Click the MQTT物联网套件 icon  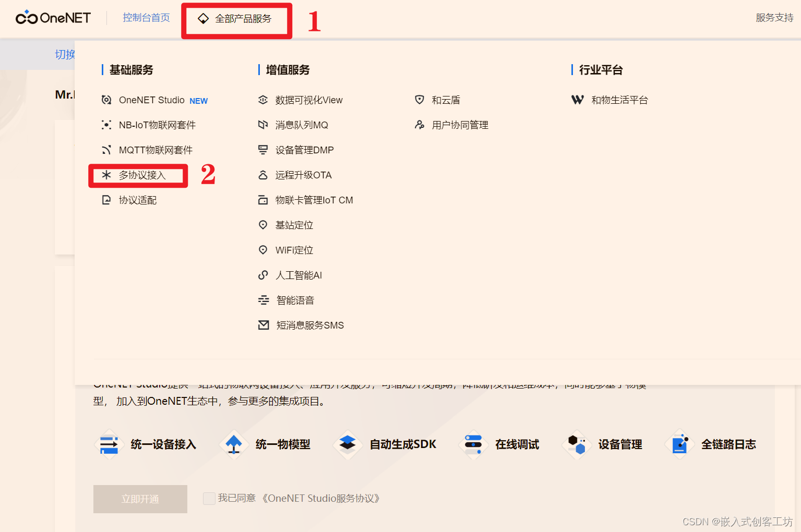tap(106, 150)
